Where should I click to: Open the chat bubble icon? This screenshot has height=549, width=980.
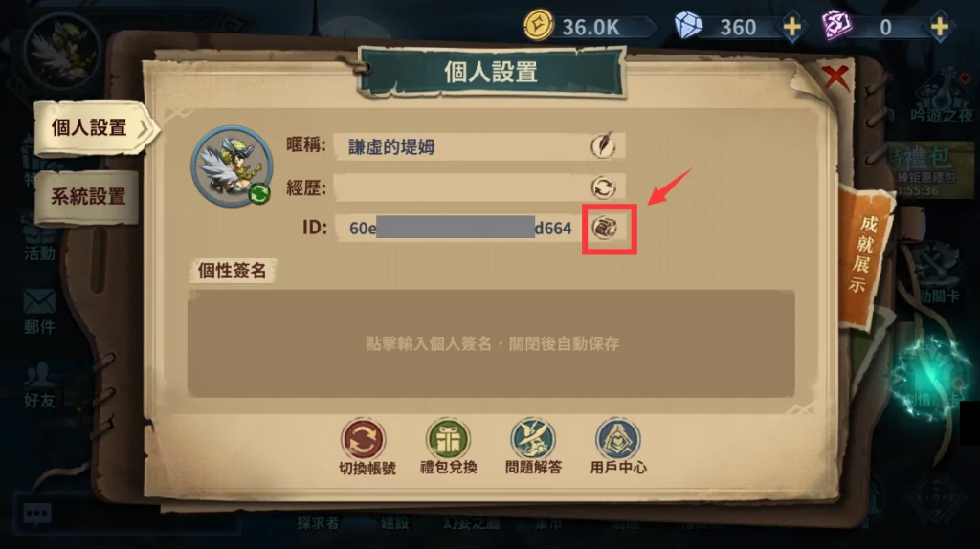37,514
